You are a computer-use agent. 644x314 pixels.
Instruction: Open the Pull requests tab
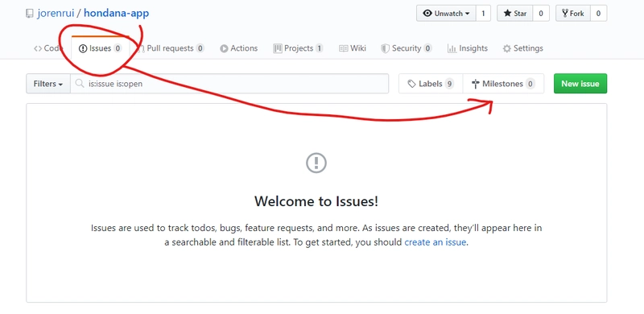tap(171, 48)
